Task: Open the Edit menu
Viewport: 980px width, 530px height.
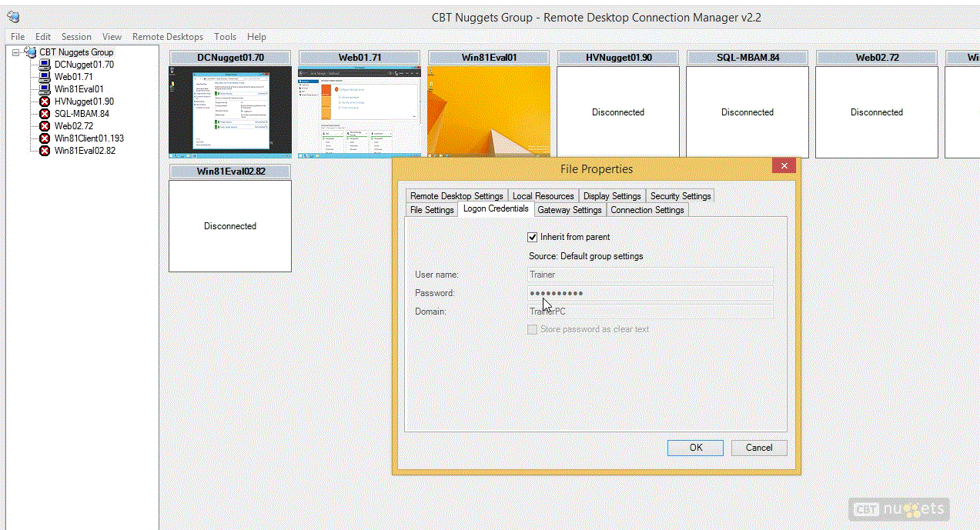Action: click(43, 37)
